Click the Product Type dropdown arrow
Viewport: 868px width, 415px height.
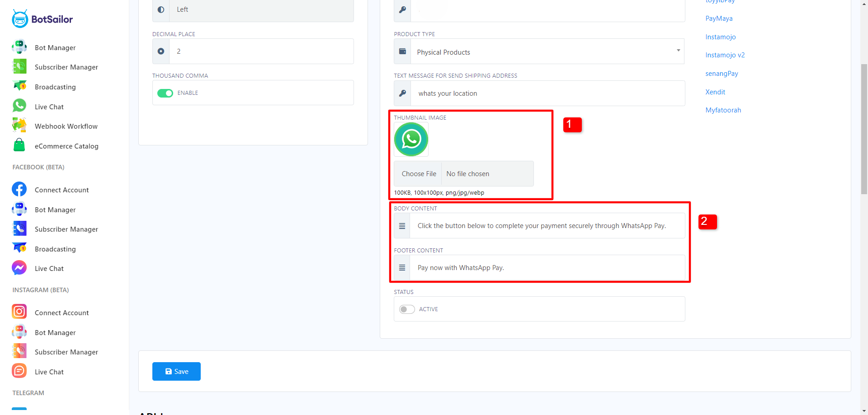678,51
